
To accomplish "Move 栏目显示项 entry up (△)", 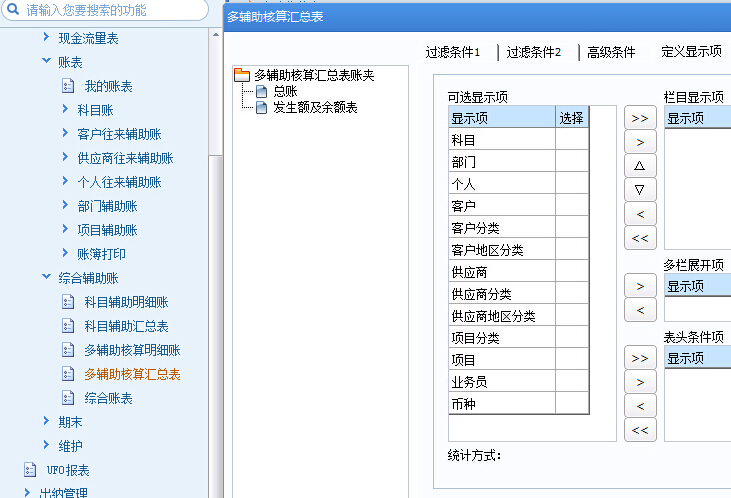I will (640, 166).
